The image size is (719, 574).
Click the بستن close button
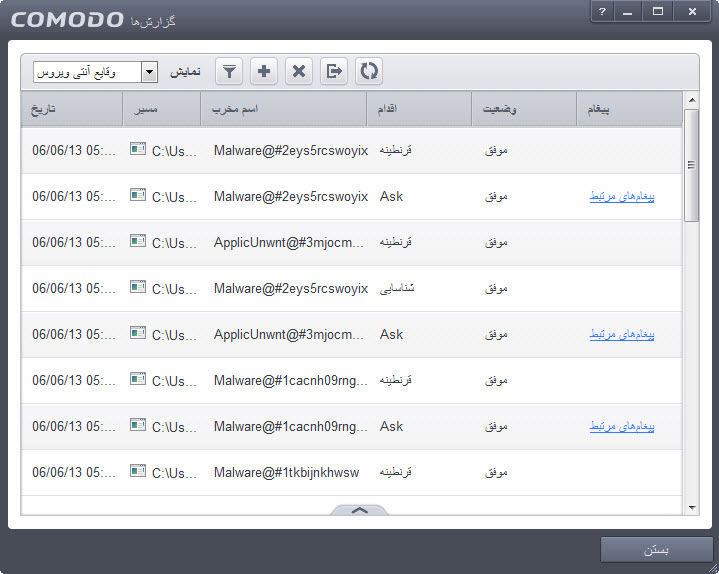(x=656, y=550)
